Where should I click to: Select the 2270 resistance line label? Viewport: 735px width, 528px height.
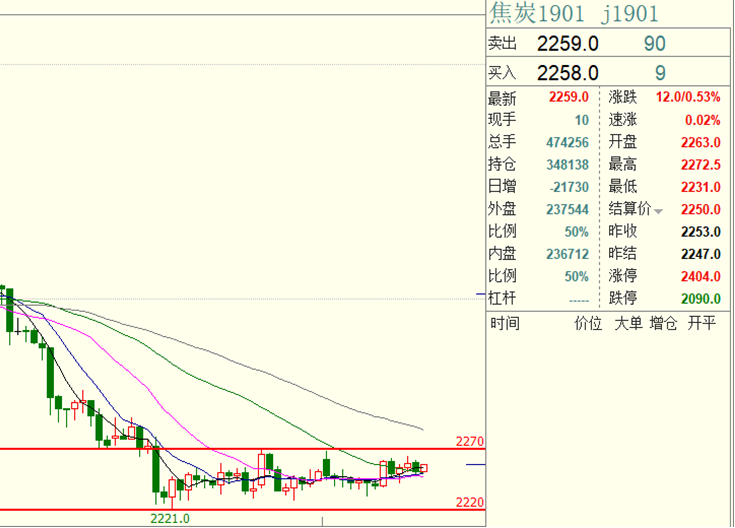[469, 441]
